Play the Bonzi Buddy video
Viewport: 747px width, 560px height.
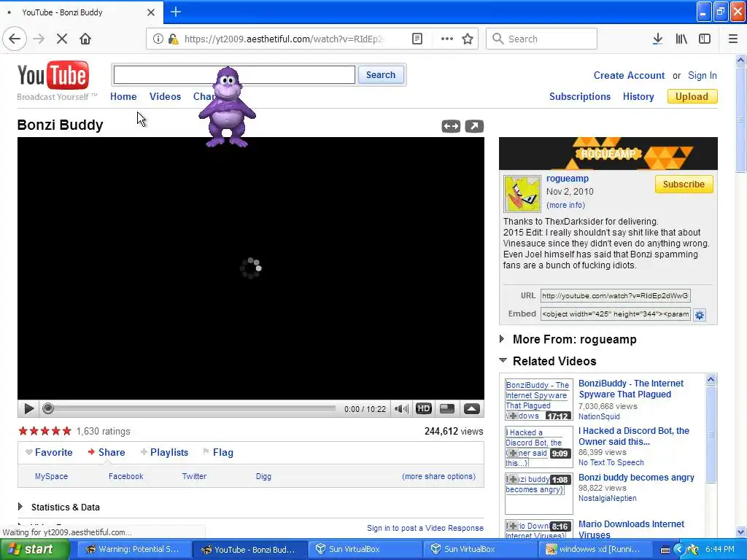[28, 408]
